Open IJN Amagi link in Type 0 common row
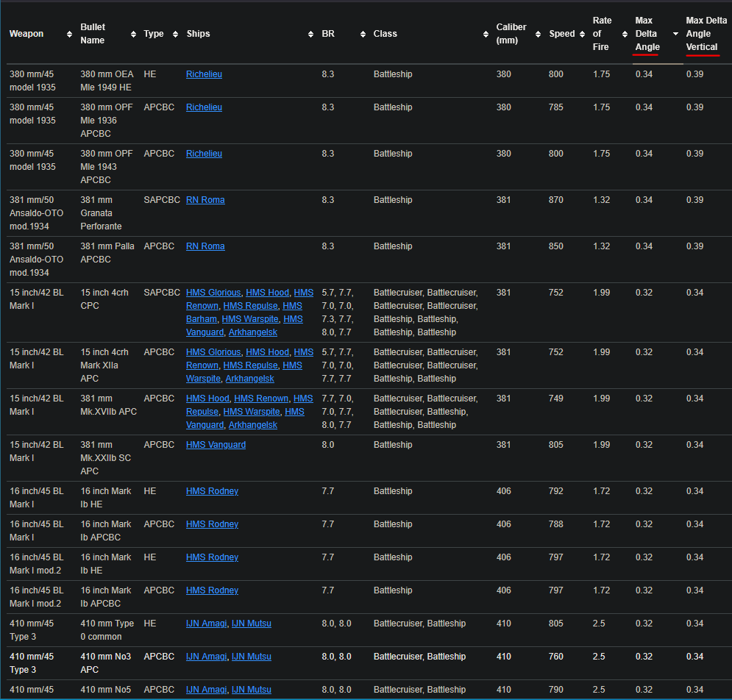Image resolution: width=732 pixels, height=700 pixels. (206, 624)
